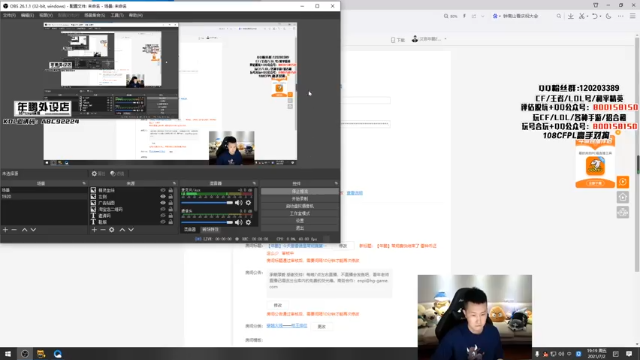
Task: Open search engine selector paw icon dropdown
Action: (x=496, y=16)
